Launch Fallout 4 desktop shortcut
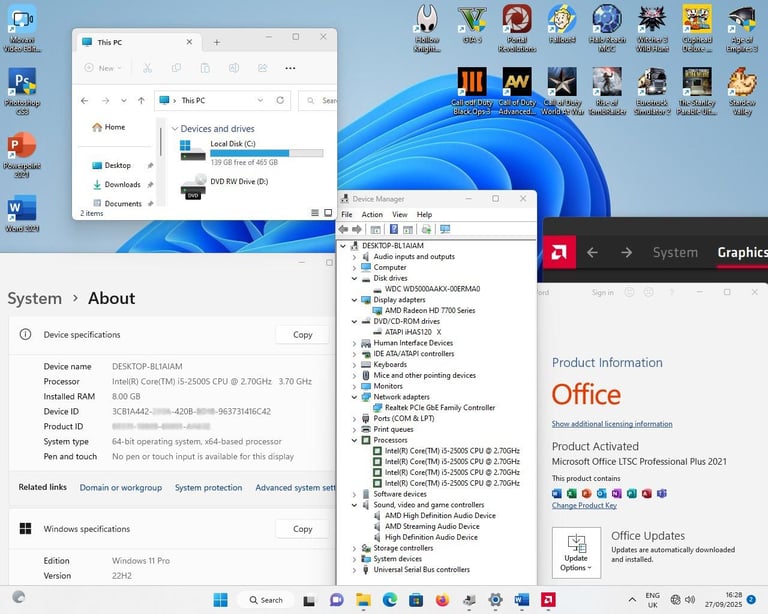 coord(562,24)
